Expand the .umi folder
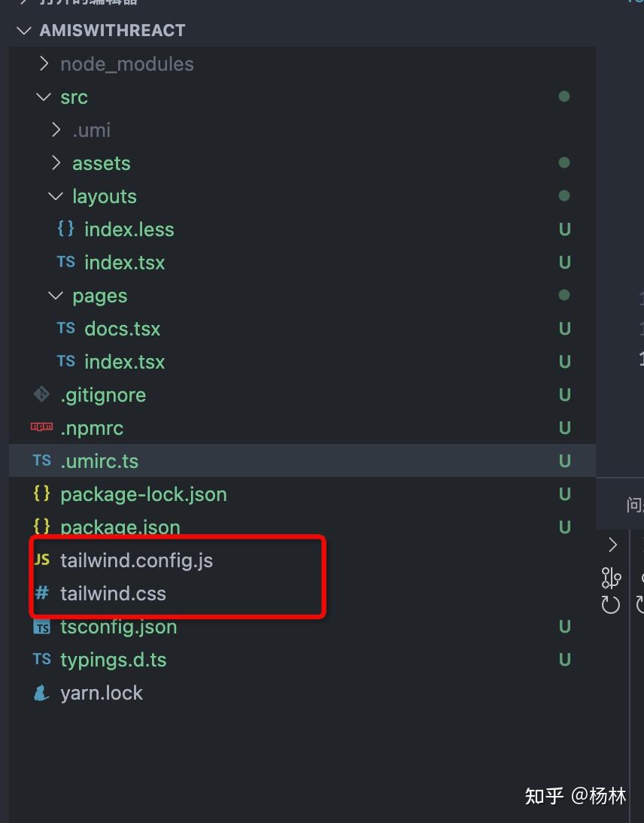 [56, 130]
